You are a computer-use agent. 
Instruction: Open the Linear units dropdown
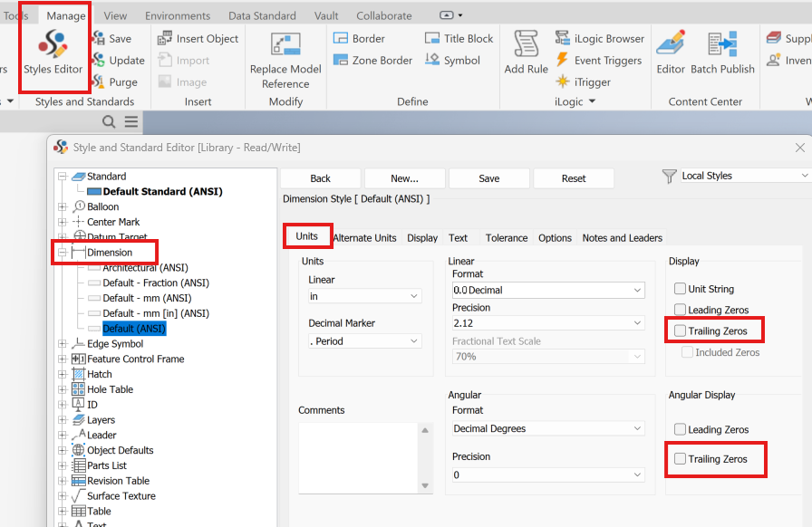(x=365, y=295)
